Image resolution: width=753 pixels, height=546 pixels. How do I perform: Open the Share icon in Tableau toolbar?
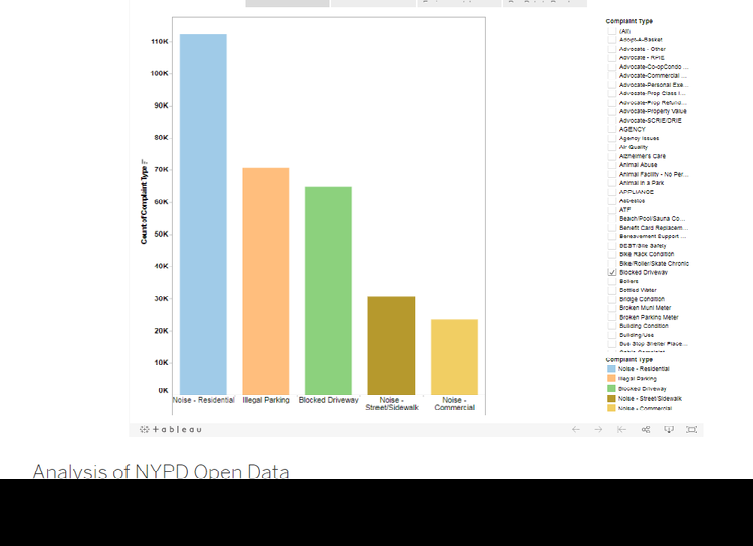[x=645, y=429]
